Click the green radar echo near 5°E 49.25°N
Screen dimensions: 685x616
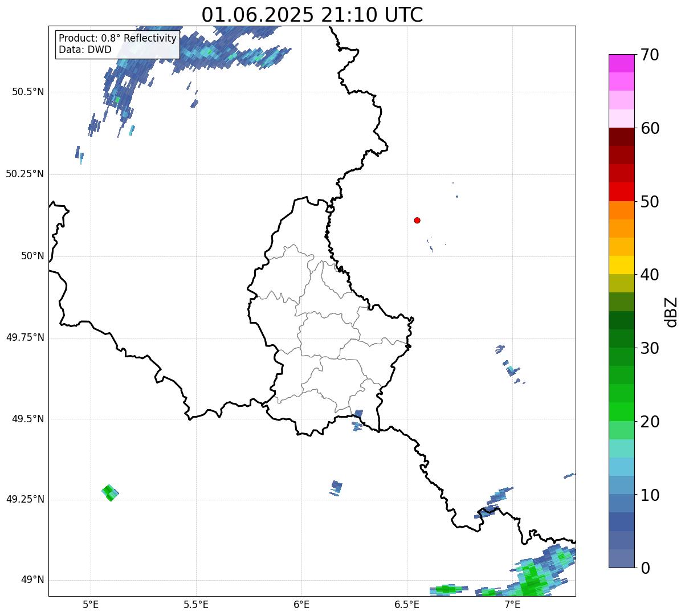[110, 492]
